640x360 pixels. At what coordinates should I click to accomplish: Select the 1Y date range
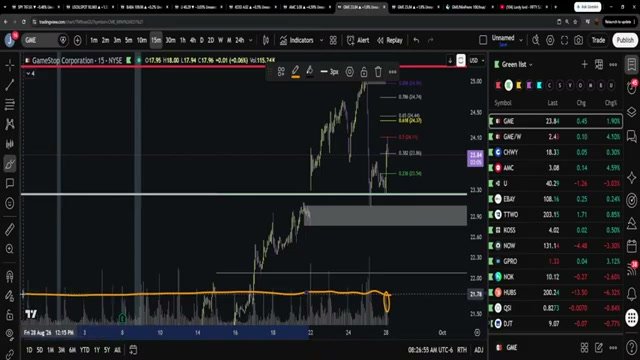pos(97,350)
